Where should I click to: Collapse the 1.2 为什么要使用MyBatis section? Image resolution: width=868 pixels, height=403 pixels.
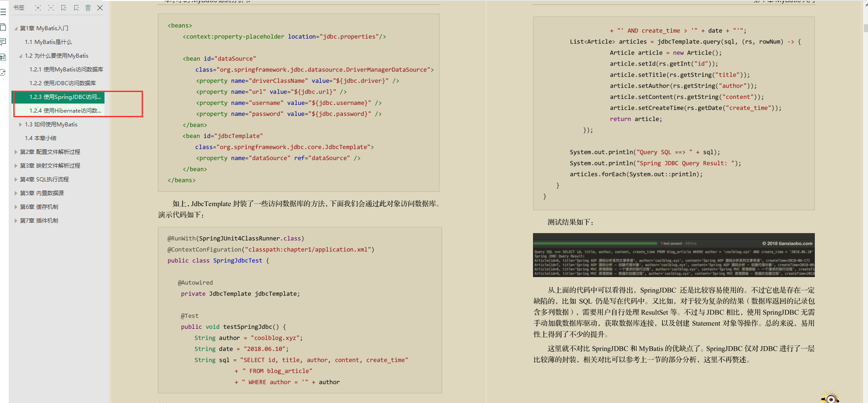[21, 56]
